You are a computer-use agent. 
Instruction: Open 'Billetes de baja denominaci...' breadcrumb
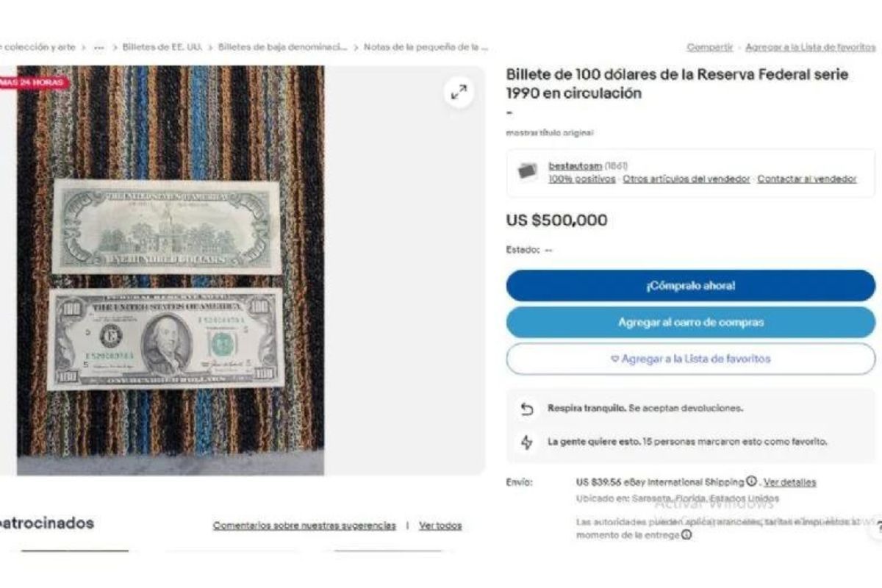click(x=283, y=47)
